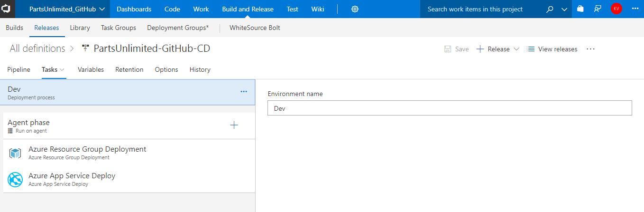Open the top bar ellipsis menu

(x=635, y=9)
